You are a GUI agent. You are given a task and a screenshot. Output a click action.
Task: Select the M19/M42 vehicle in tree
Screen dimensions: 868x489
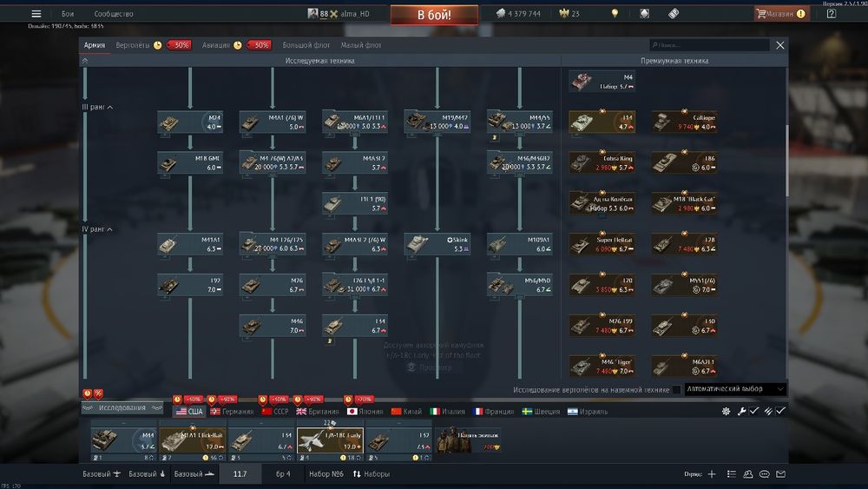437,122
